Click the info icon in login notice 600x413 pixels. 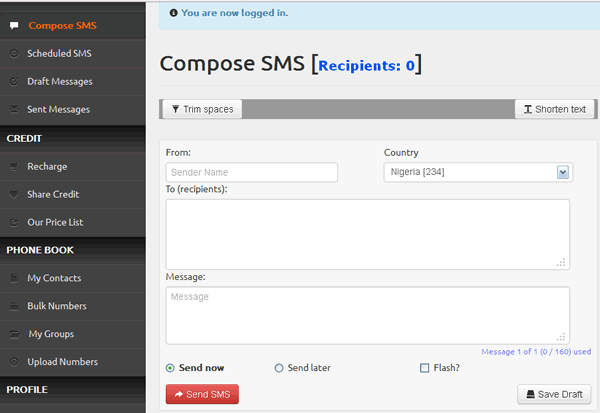pyautogui.click(x=173, y=13)
